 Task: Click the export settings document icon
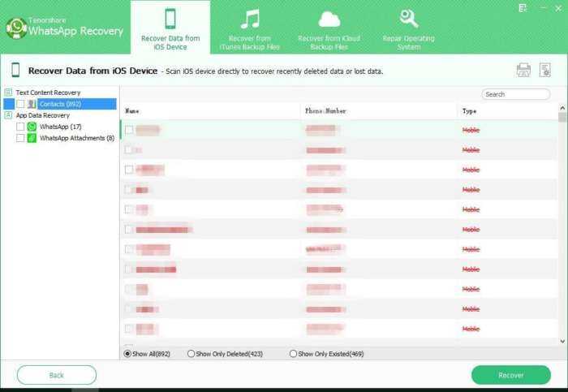coord(544,70)
